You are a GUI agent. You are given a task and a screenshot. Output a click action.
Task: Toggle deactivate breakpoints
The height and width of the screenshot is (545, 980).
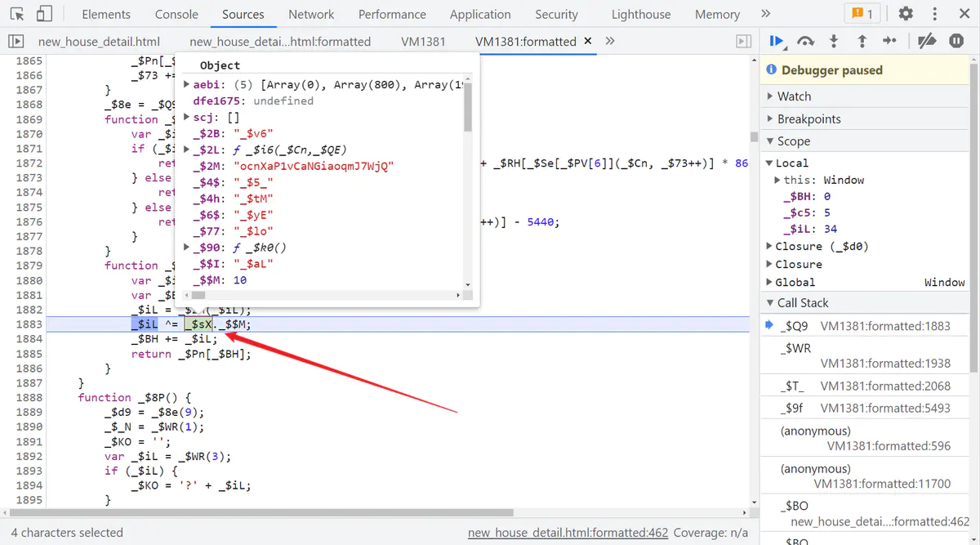(926, 42)
